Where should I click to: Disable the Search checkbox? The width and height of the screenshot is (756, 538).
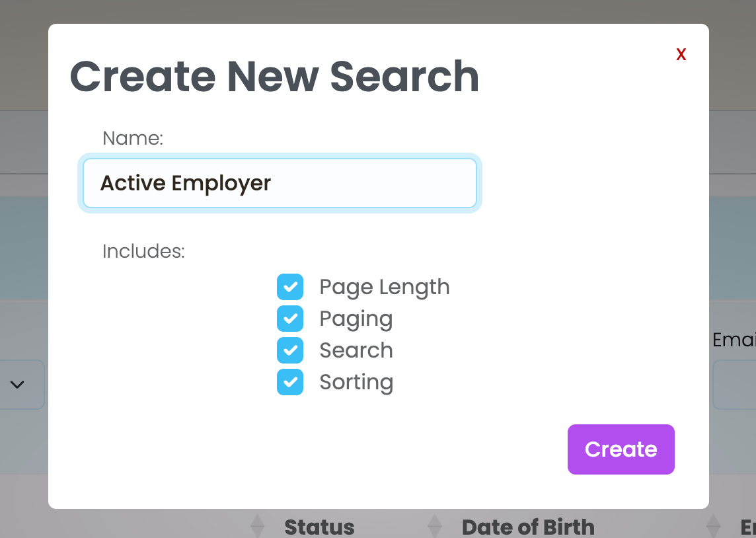(x=290, y=350)
